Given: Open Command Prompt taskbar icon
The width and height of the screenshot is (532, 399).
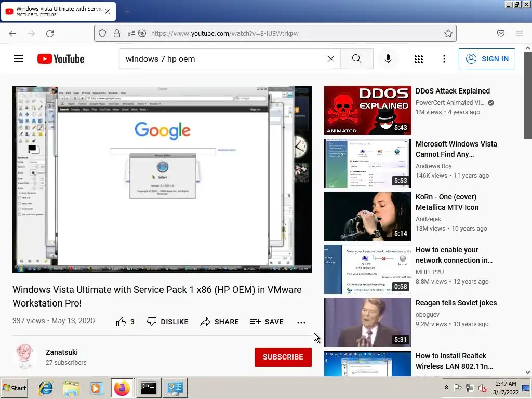Looking at the screenshot, I should click(x=149, y=388).
